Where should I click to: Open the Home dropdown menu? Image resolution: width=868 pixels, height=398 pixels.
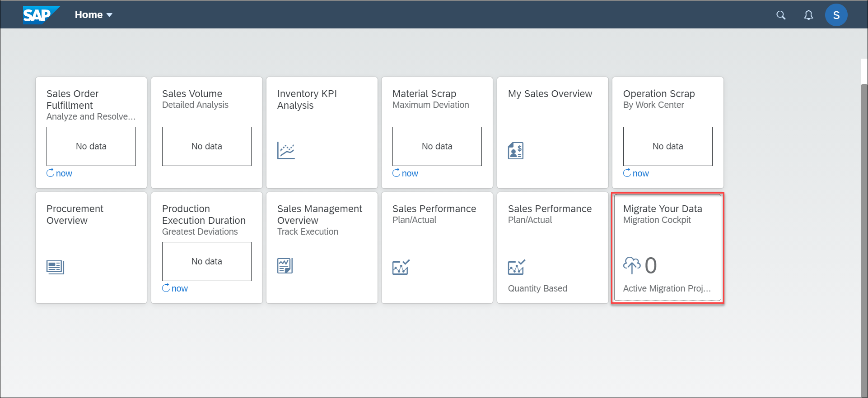(93, 15)
